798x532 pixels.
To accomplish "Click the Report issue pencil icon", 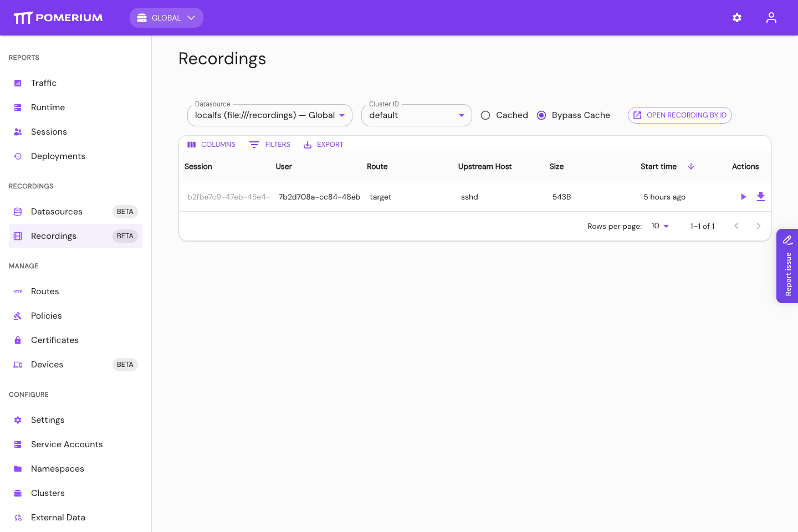I will pyautogui.click(x=787, y=240).
